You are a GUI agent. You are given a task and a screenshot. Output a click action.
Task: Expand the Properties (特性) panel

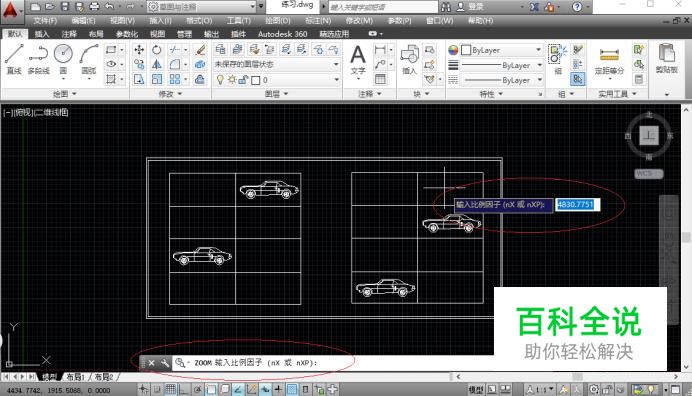click(x=491, y=94)
